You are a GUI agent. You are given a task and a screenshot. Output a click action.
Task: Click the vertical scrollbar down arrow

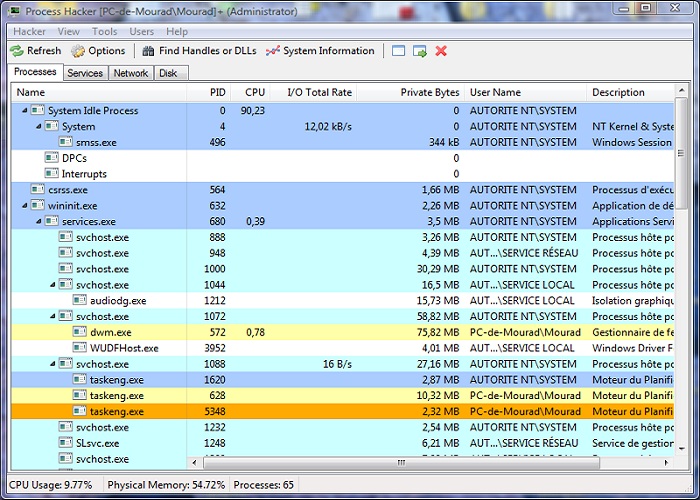(681, 449)
